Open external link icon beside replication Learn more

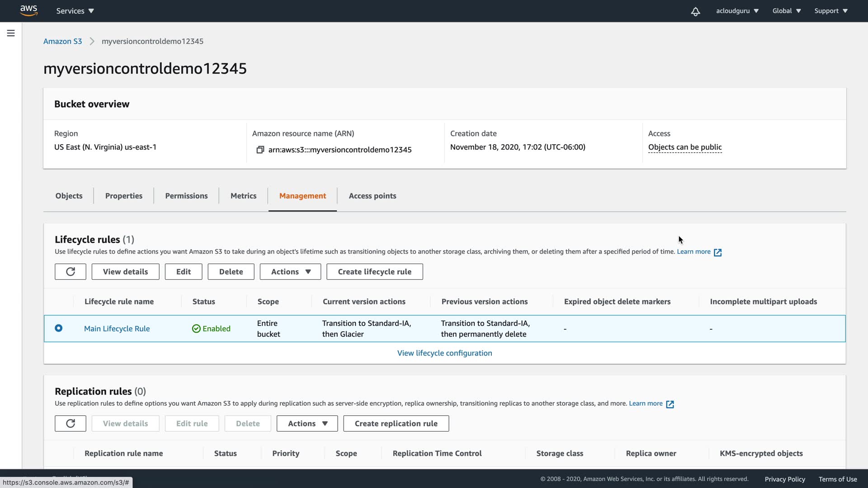670,404
